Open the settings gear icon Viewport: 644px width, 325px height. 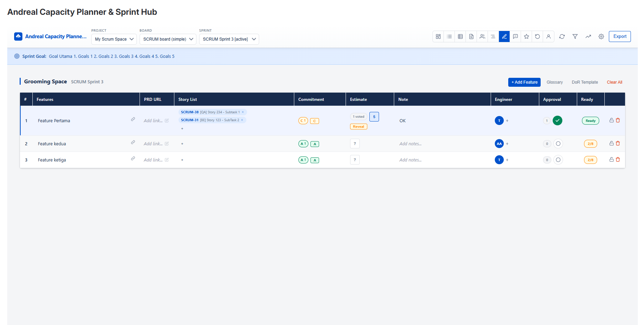[601, 36]
